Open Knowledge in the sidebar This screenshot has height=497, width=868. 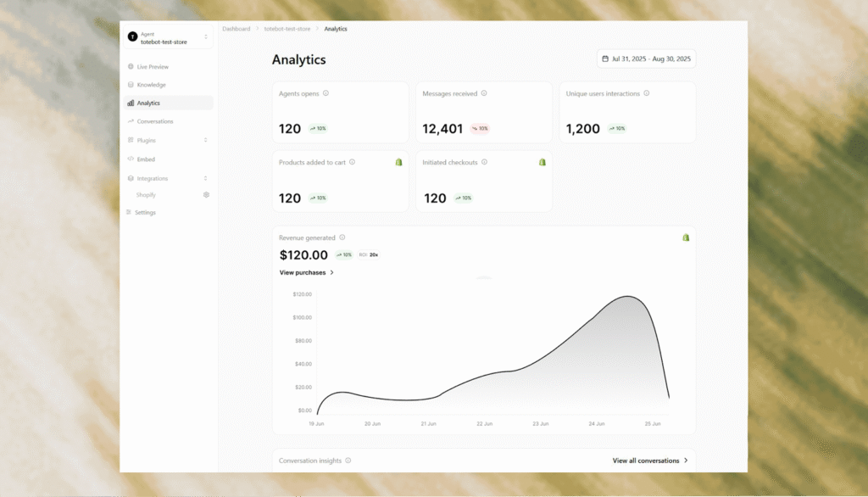coord(151,85)
